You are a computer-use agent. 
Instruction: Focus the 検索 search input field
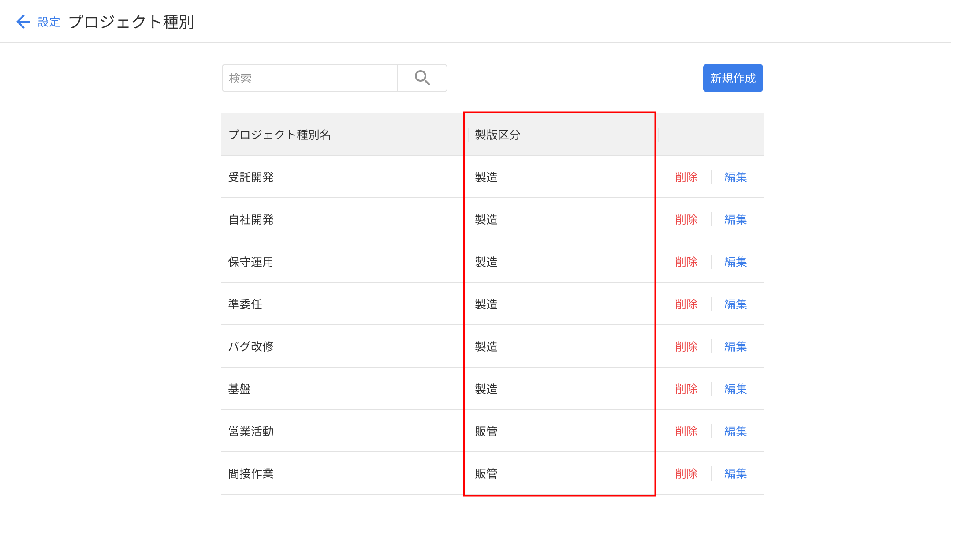[309, 78]
